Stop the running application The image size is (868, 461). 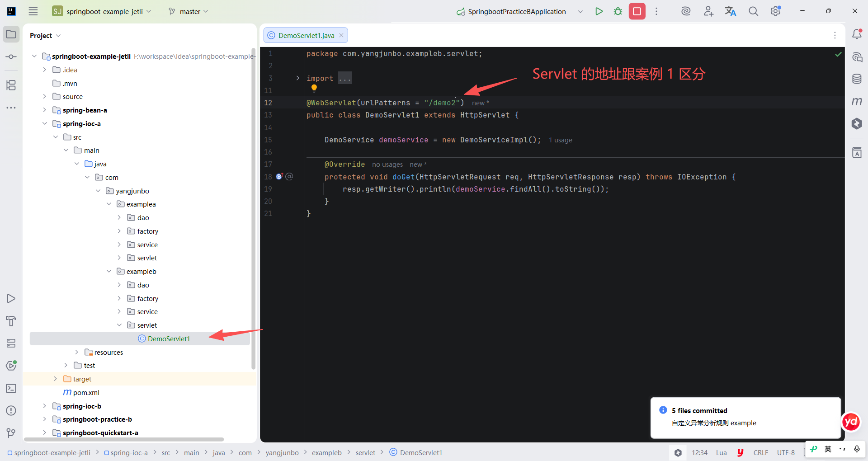click(x=637, y=11)
